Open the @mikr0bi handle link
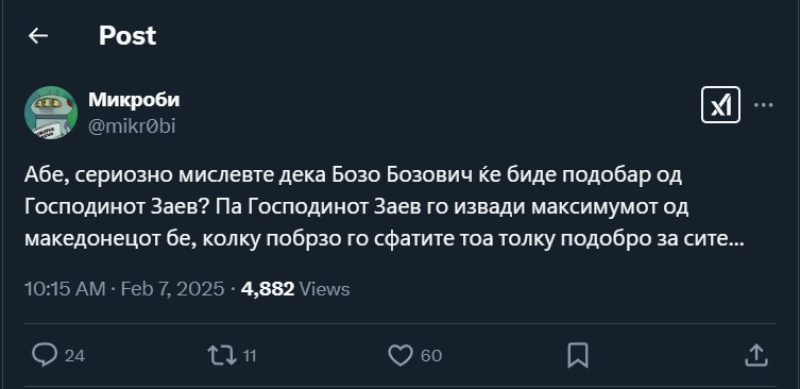This screenshot has height=389, width=800. tap(132, 126)
